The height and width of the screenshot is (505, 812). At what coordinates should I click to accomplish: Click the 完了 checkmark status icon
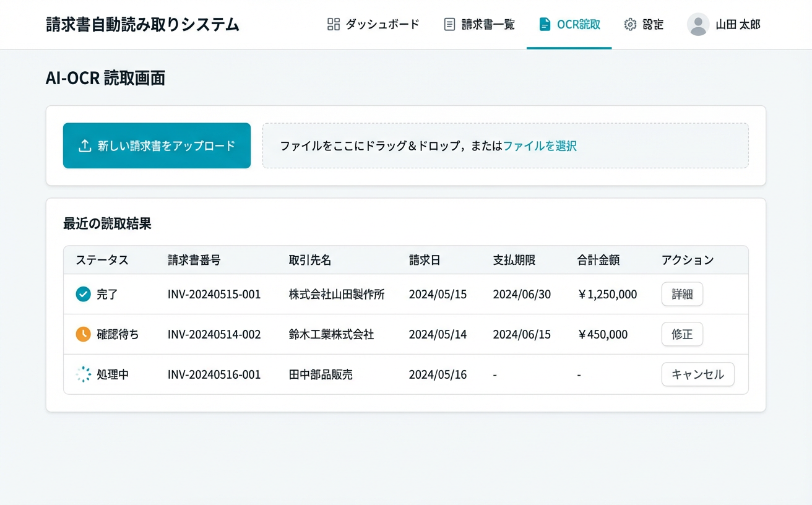tap(83, 294)
